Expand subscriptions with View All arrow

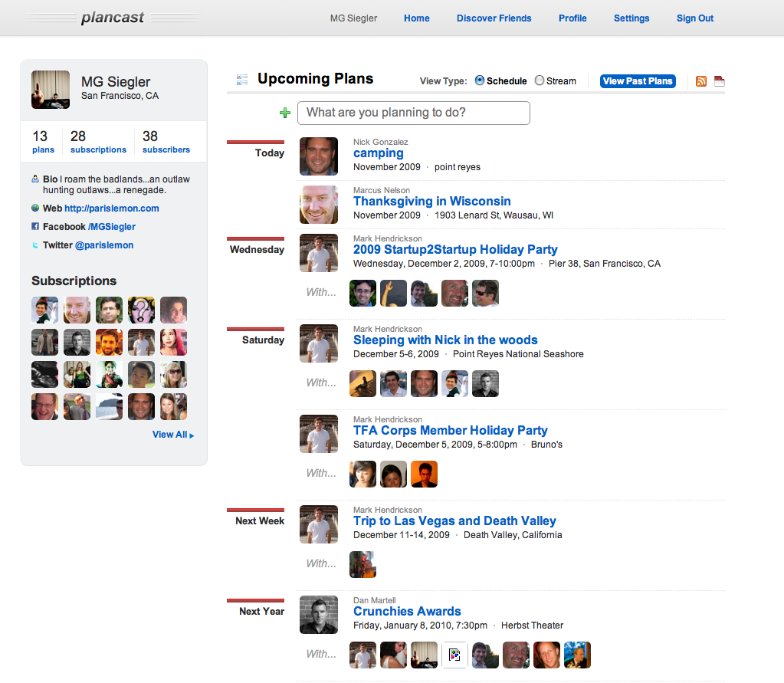pyautogui.click(x=173, y=435)
